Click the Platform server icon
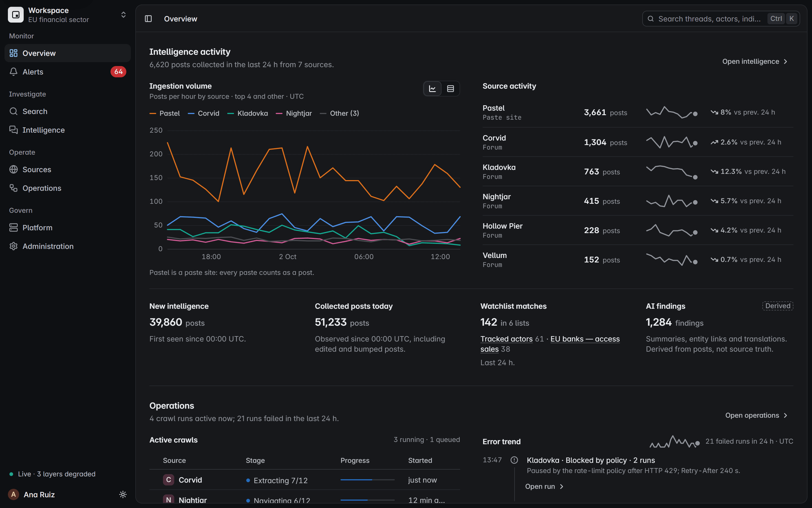The image size is (812, 508). click(x=14, y=227)
